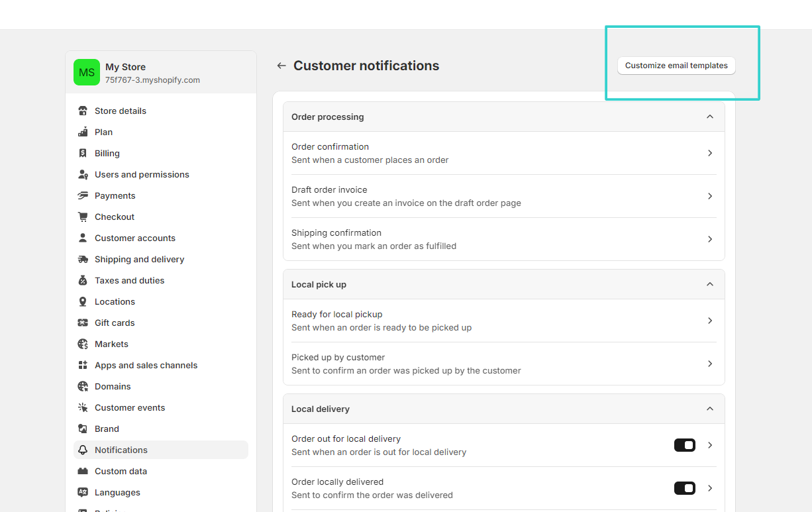Viewport: 812px width, 512px height.
Task: Click the Payments sidebar icon
Action: 82,195
